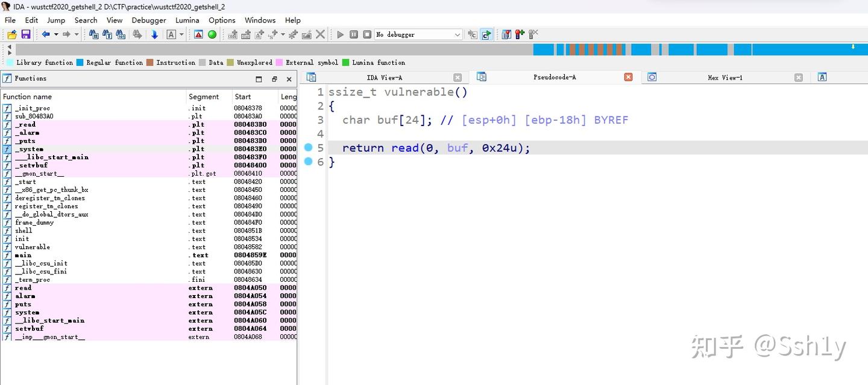Screen dimensions: 868x385
Task: Click the red triangle warning icon
Action: (198, 34)
